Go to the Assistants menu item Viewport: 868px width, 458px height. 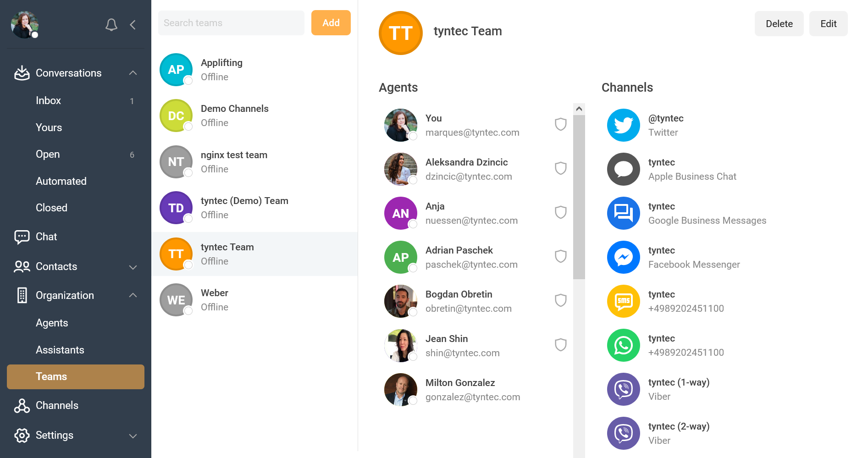click(x=76, y=350)
